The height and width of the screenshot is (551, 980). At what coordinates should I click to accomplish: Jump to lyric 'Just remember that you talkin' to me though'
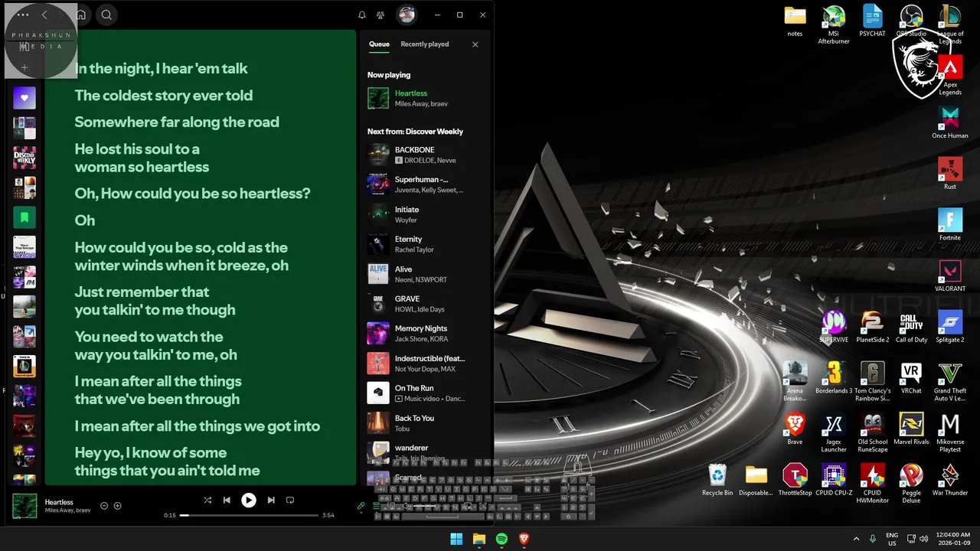[x=155, y=301]
